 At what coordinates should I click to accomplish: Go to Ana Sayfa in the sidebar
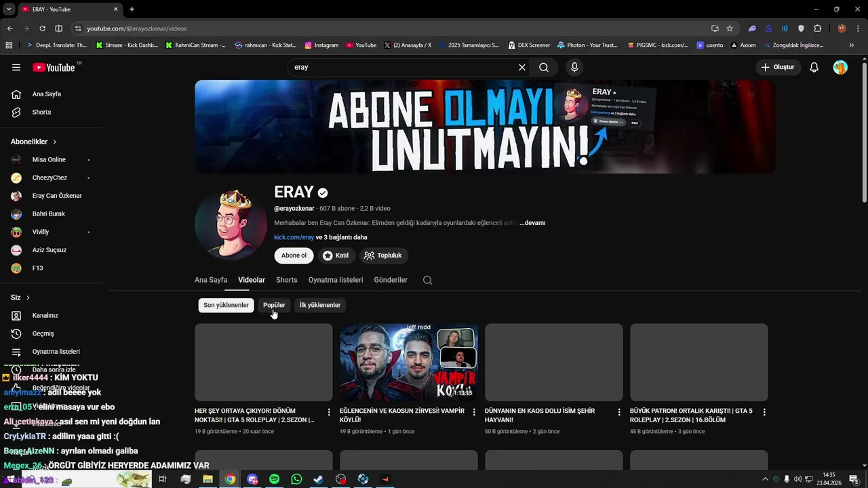tap(53, 94)
